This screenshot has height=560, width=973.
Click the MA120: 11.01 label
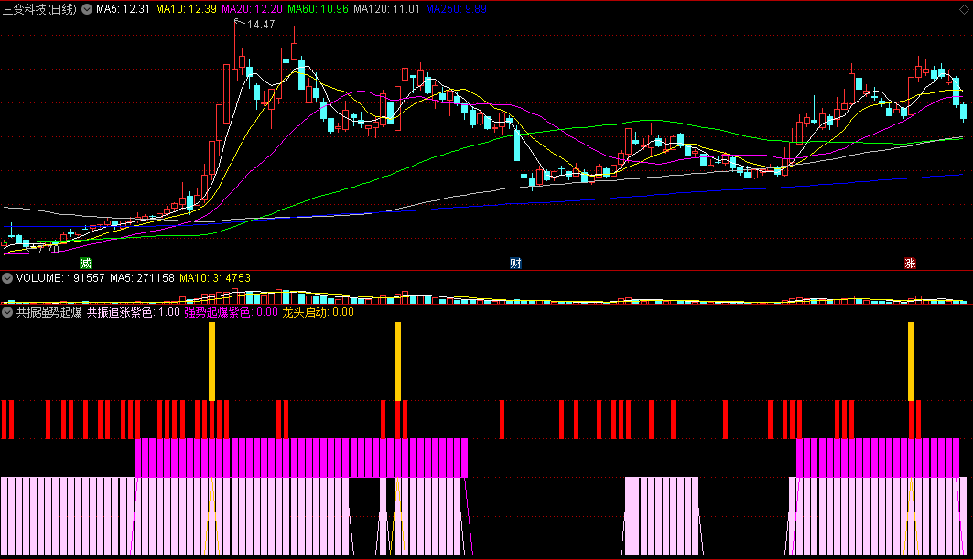pos(386,9)
